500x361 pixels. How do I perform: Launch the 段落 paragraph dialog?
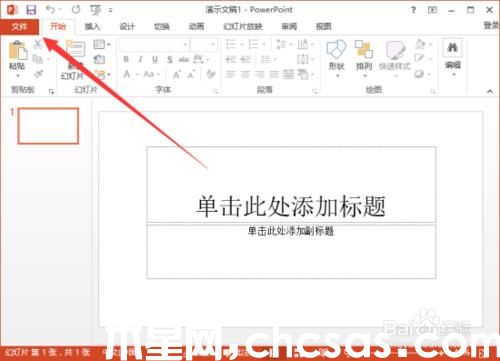[x=315, y=91]
